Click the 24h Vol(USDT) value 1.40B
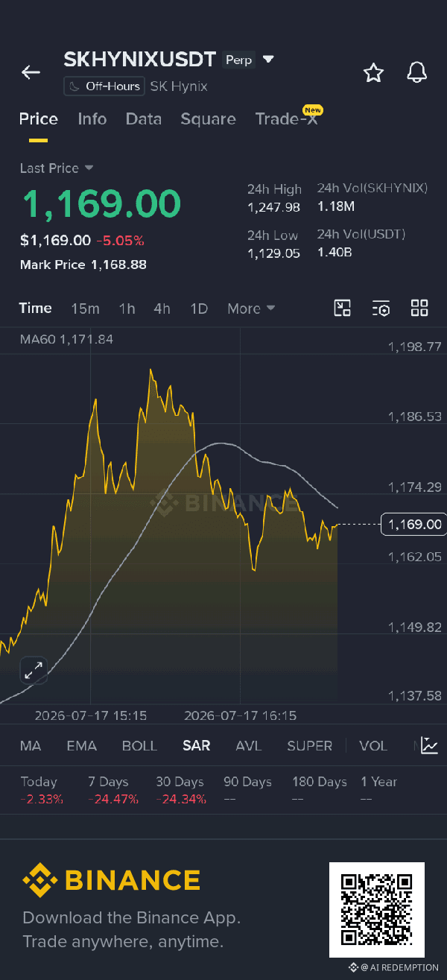The height and width of the screenshot is (980, 447). [335, 253]
